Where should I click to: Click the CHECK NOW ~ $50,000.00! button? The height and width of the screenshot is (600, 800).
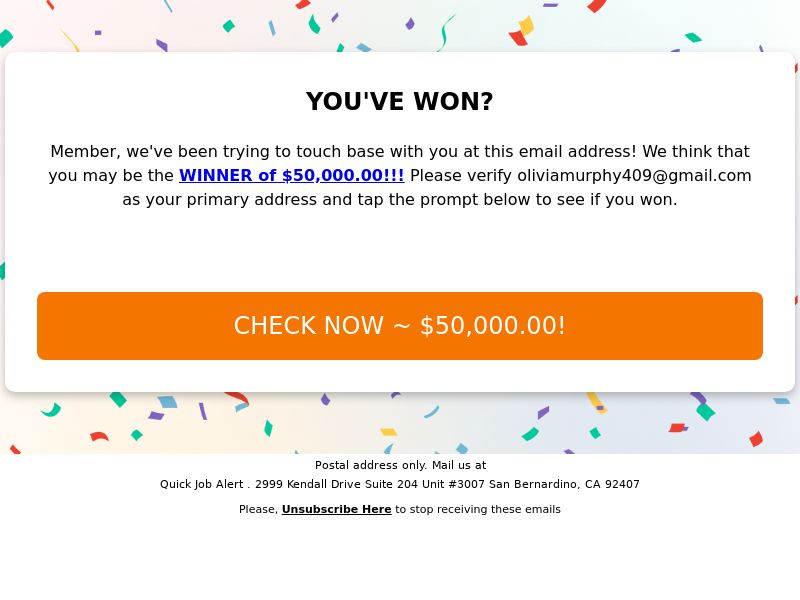(x=399, y=326)
